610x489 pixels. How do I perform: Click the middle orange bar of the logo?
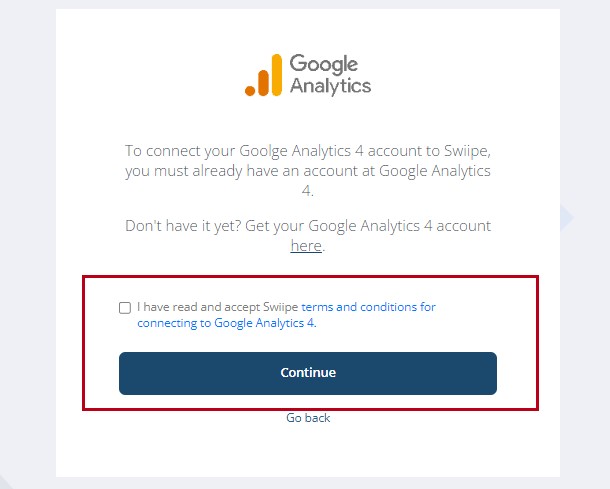click(263, 83)
